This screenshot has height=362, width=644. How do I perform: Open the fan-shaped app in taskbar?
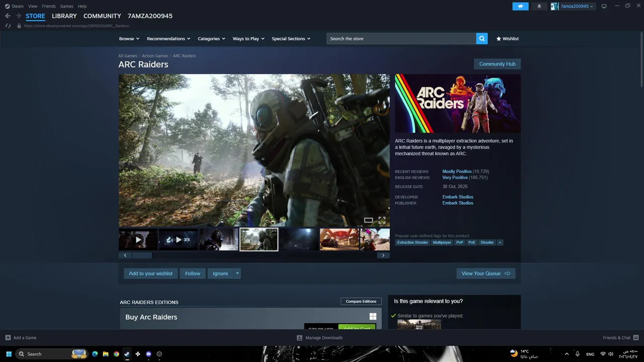138,354
